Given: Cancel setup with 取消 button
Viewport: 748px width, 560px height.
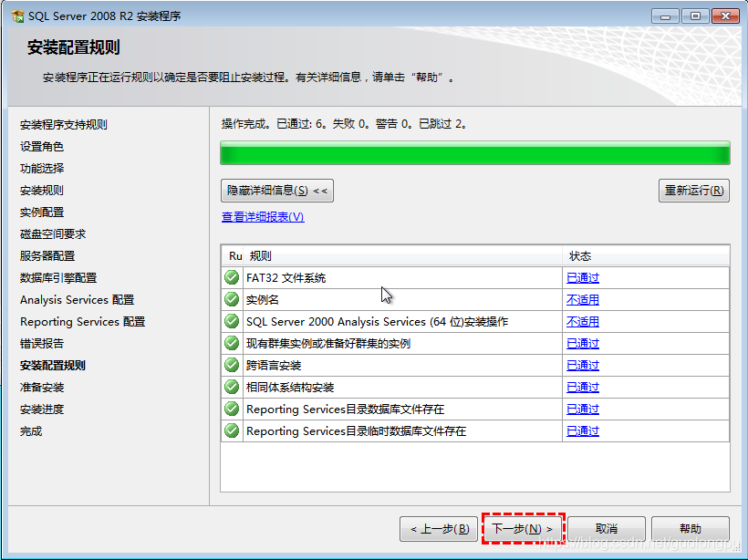Looking at the screenshot, I should [x=607, y=528].
